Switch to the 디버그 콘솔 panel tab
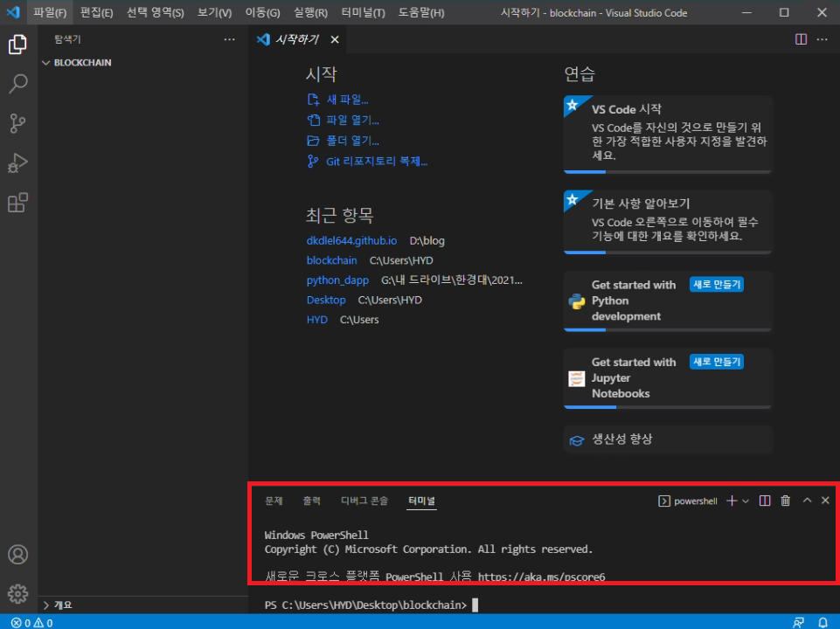 click(364, 501)
